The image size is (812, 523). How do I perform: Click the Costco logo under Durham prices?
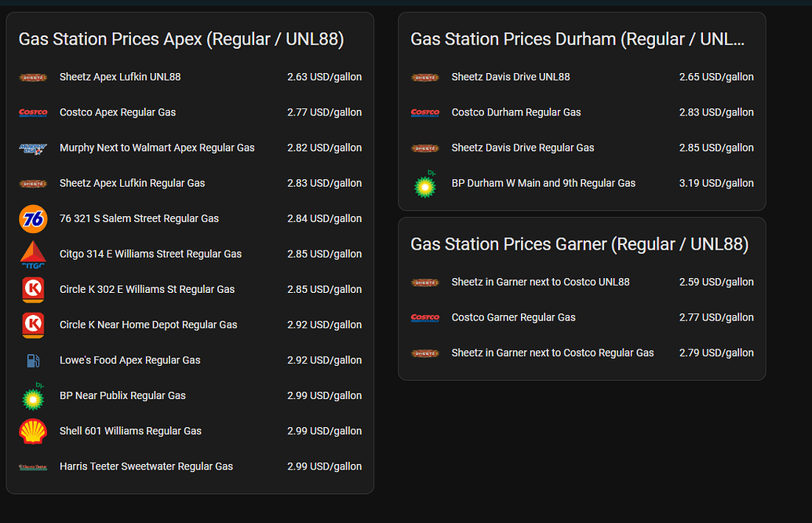424,112
